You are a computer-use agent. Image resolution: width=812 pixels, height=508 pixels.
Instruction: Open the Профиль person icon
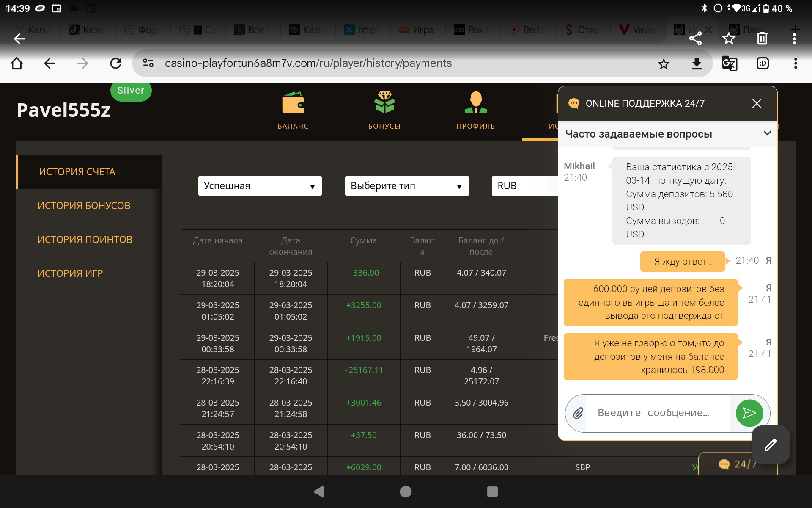point(476,103)
